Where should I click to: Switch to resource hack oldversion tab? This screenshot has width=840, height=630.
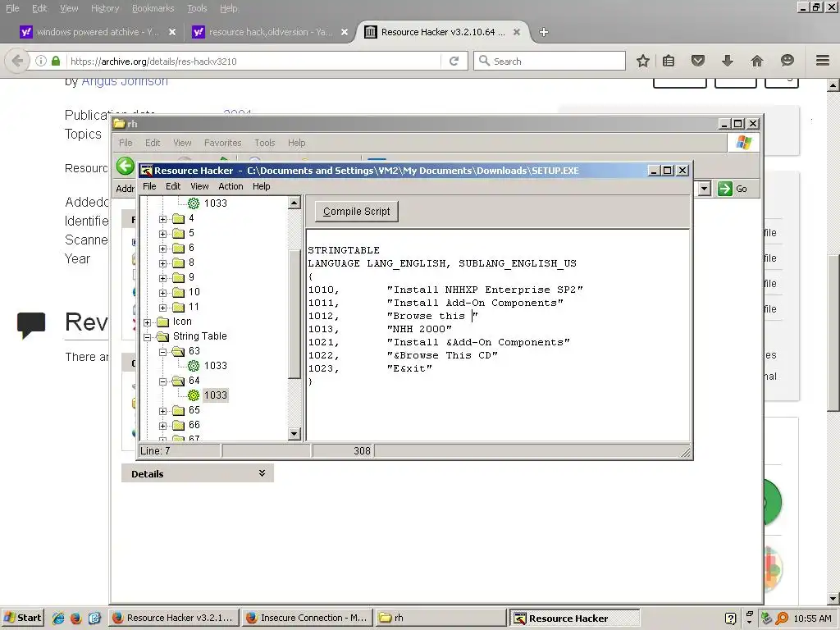[271, 32]
